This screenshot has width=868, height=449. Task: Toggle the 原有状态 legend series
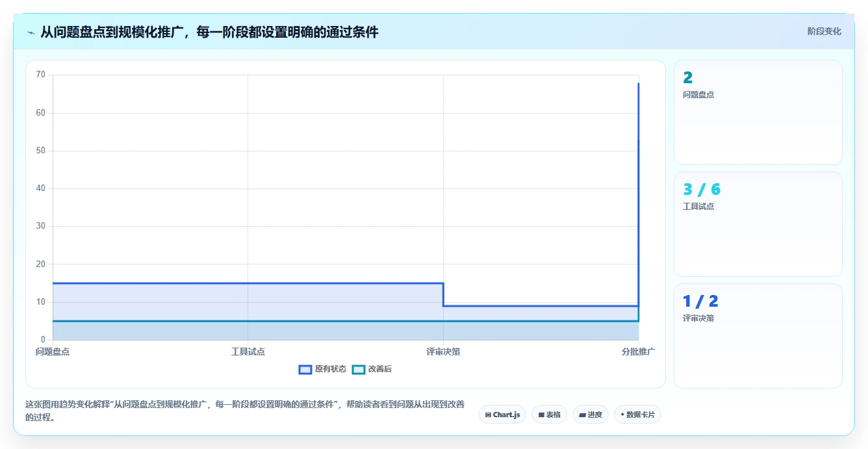point(322,369)
